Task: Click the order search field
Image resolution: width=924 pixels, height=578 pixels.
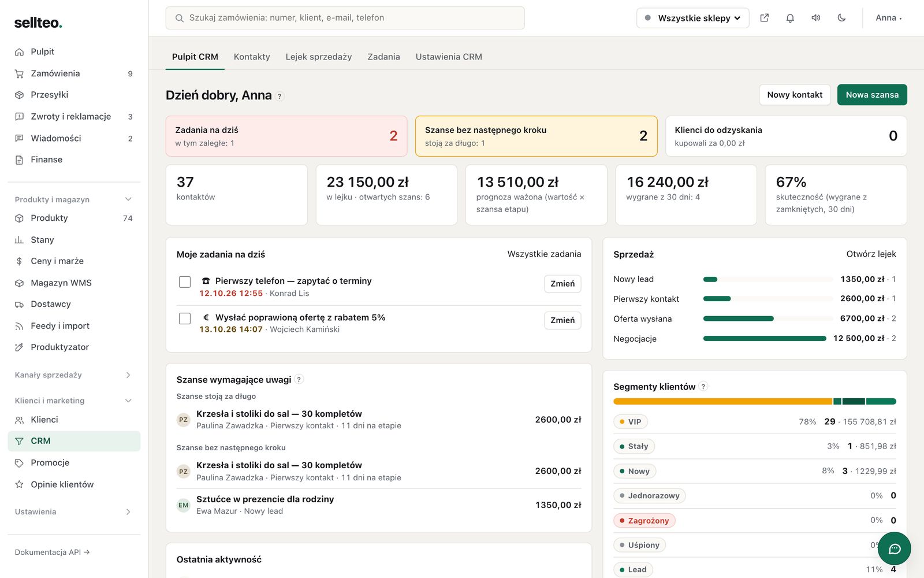Action: 345,18
